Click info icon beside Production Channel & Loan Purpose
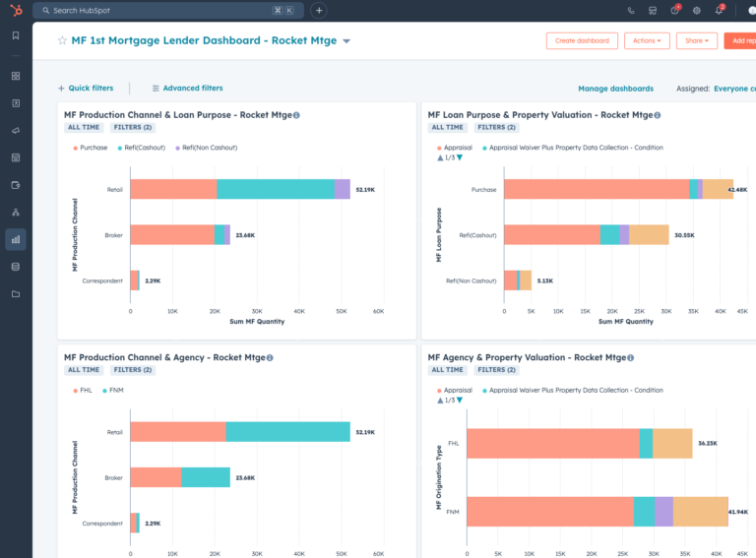This screenshot has width=756, height=558. tap(296, 115)
